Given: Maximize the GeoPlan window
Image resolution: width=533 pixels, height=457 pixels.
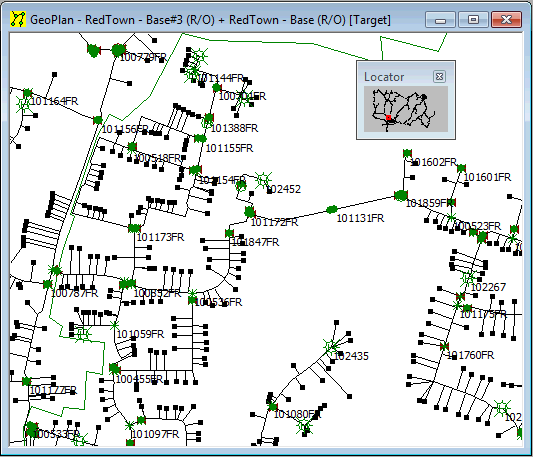Looking at the screenshot, I should (x=473, y=19).
